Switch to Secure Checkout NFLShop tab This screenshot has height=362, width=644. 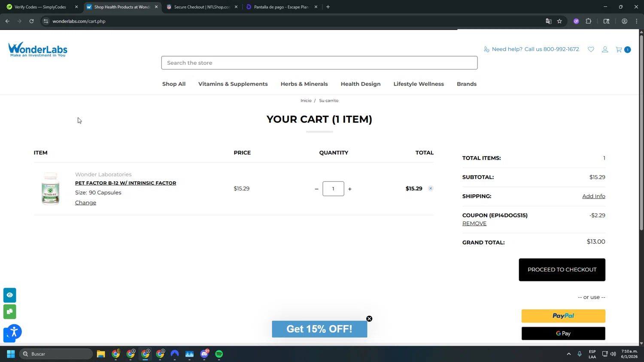(x=202, y=7)
